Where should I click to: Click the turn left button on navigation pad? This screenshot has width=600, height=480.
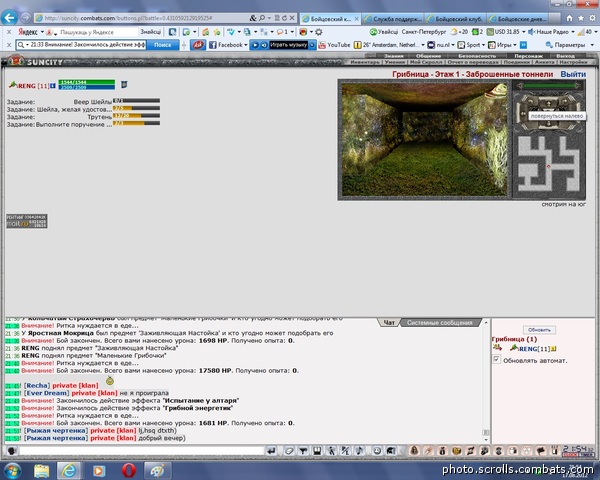[530, 101]
